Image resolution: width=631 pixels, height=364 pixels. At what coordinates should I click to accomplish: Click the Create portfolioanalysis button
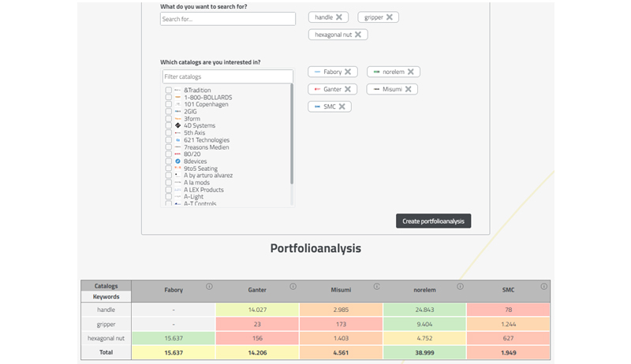click(433, 221)
